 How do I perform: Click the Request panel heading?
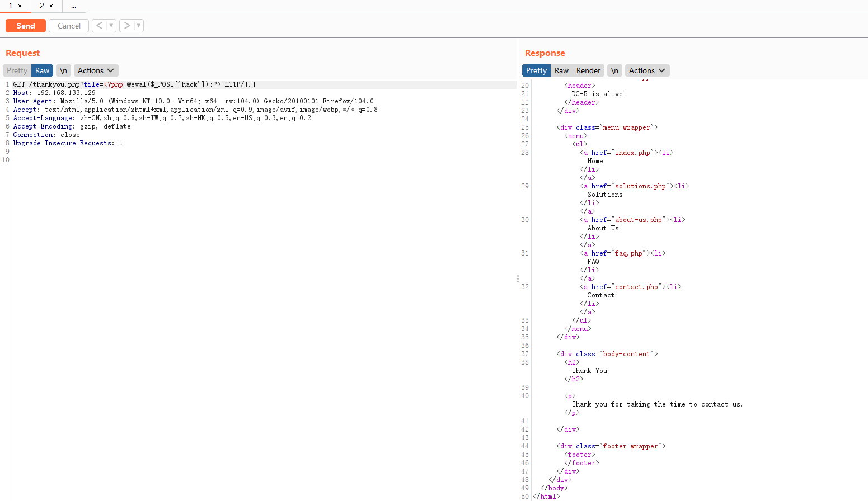[22, 53]
